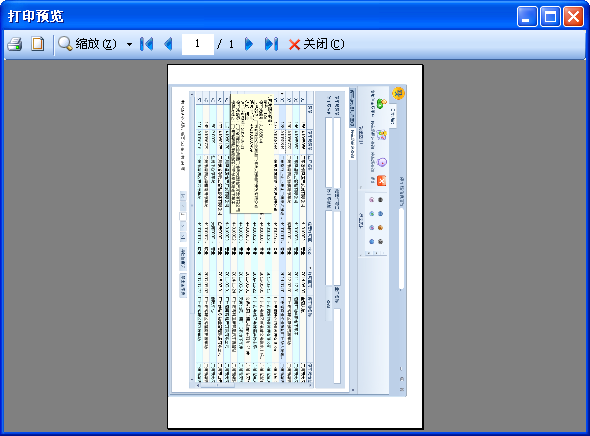Click the red X beside 关闭(C)

294,44
